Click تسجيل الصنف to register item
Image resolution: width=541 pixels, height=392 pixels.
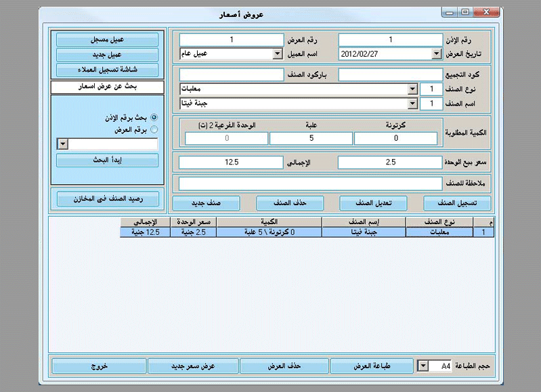[457, 203]
